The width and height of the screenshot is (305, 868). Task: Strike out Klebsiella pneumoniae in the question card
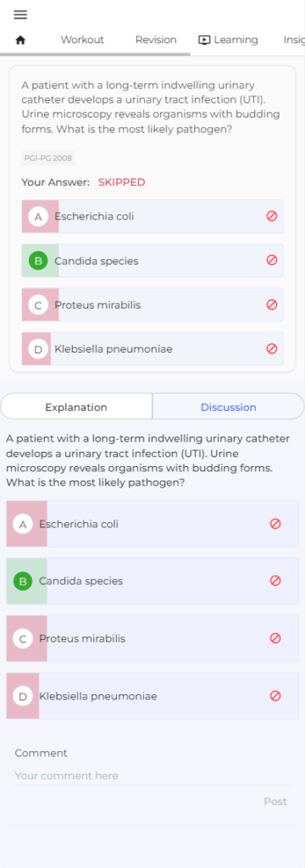[271, 348]
